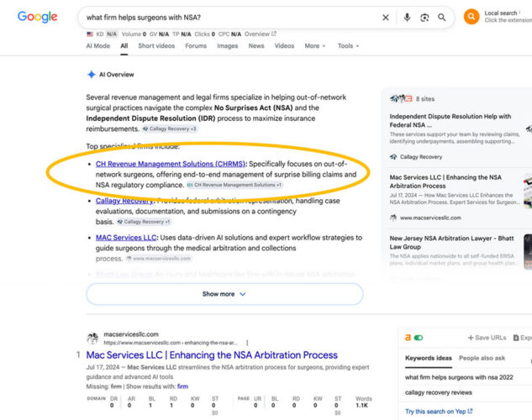Open the Videos tab
Screen dimensions: 532x420
click(x=284, y=45)
